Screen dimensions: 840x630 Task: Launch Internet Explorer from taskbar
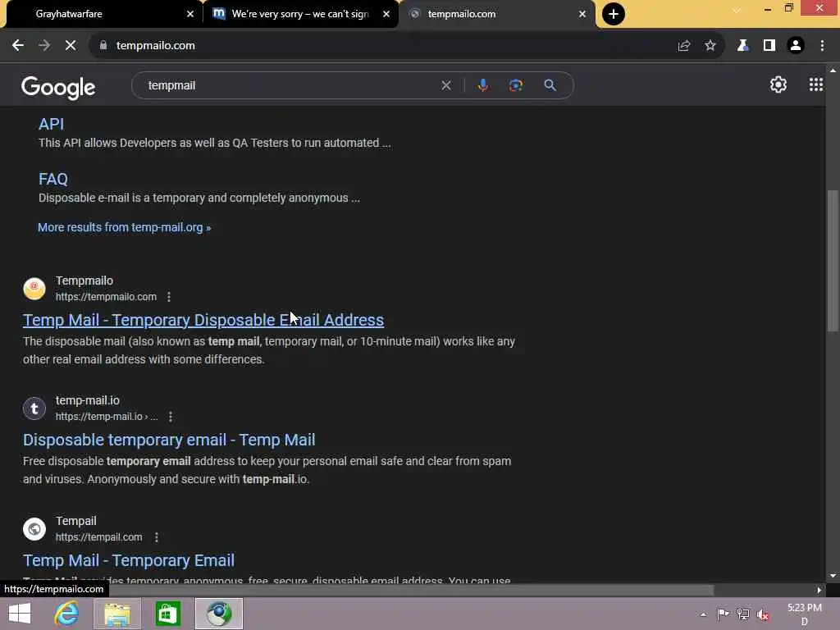pos(67,614)
